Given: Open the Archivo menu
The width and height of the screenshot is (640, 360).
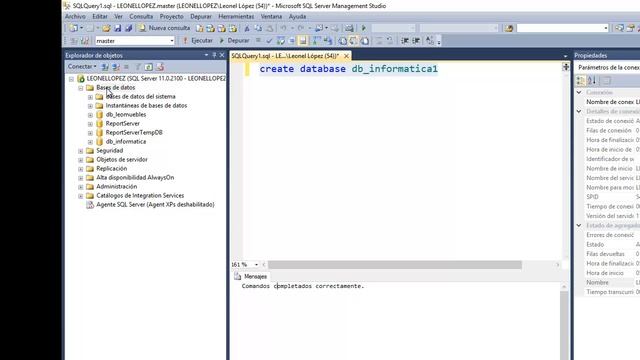Looking at the screenshot, I should click(76, 16).
